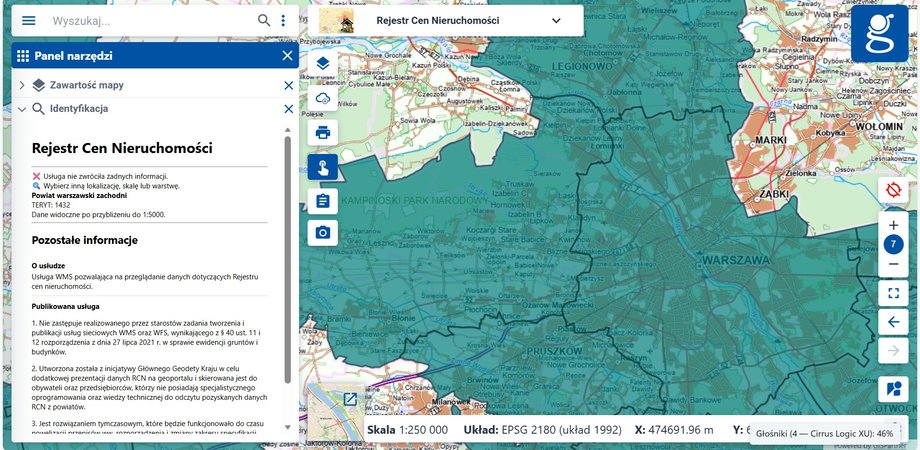
Task: Zoom in with the plus button
Action: [x=893, y=226]
